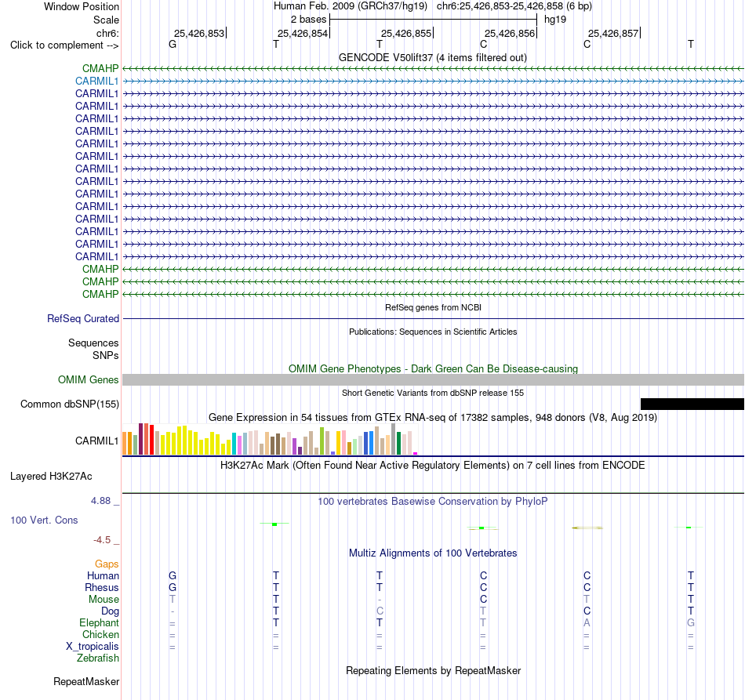This screenshot has width=745, height=700.
Task: Open the Window Position track label
Action: (x=82, y=6)
